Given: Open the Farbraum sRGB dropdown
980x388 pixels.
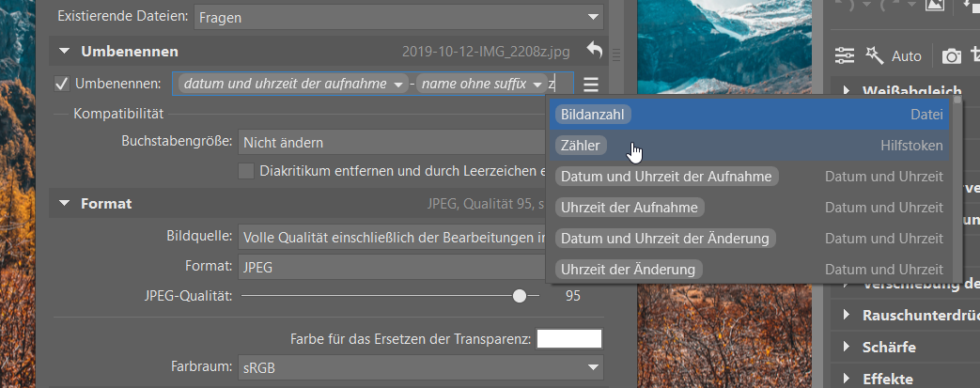Looking at the screenshot, I should click(x=420, y=366).
